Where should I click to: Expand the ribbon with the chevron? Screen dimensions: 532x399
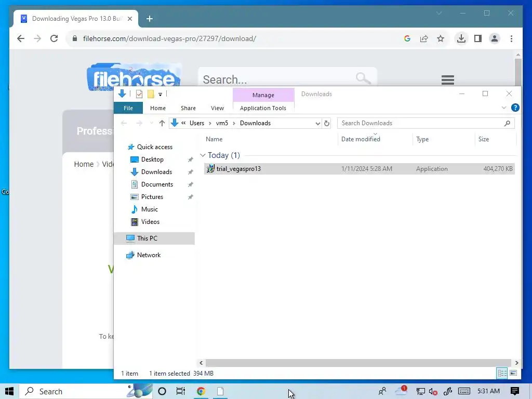point(504,108)
